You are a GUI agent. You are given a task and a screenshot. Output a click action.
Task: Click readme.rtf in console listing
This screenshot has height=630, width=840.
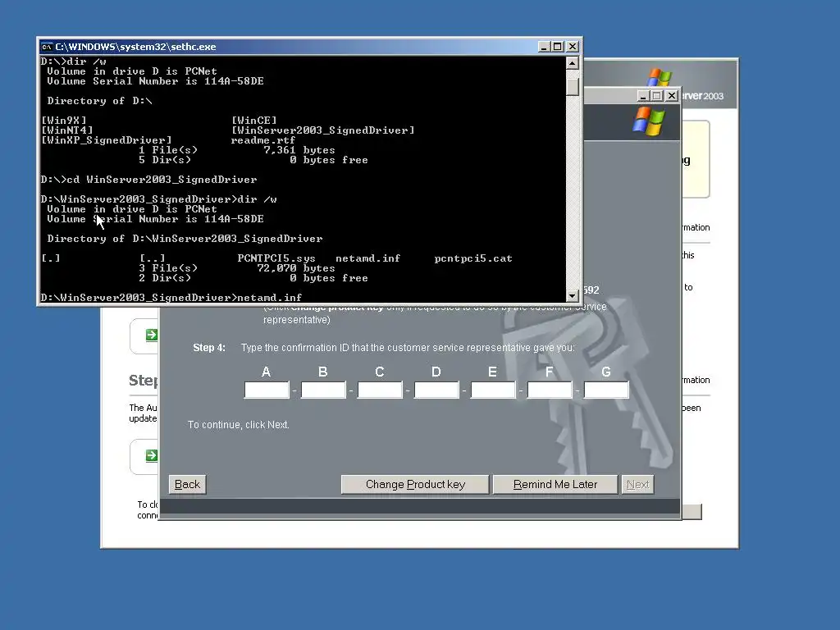pos(263,140)
